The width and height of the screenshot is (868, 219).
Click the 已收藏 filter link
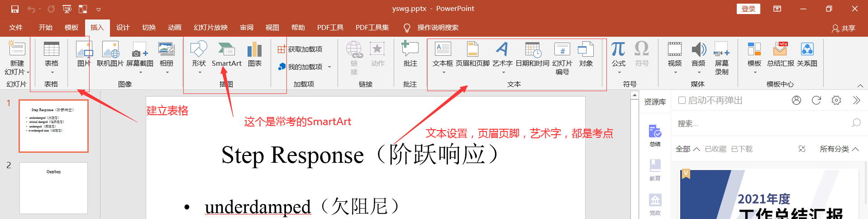[x=715, y=149]
